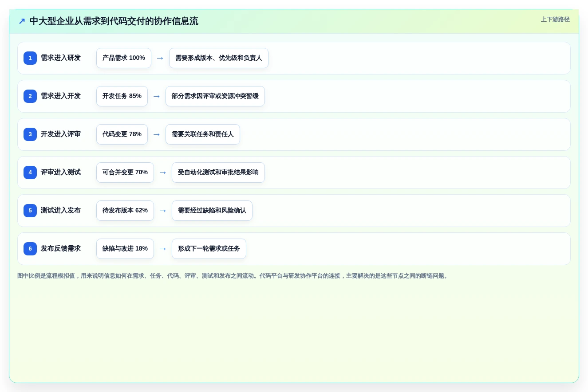Screen dimensions: 588x392
Task: Click the arrow after 缺陷与改进 18%
Action: coord(163,249)
